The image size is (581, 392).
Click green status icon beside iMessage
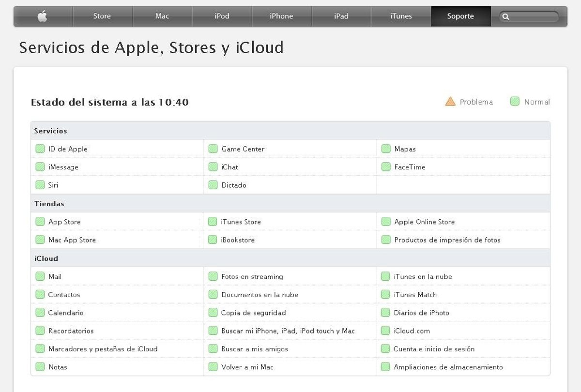(40, 167)
